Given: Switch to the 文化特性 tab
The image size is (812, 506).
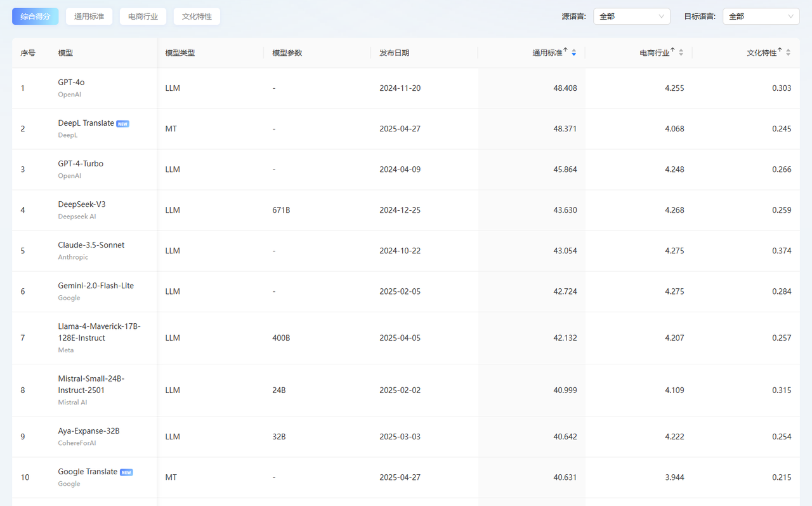Looking at the screenshot, I should (197, 17).
